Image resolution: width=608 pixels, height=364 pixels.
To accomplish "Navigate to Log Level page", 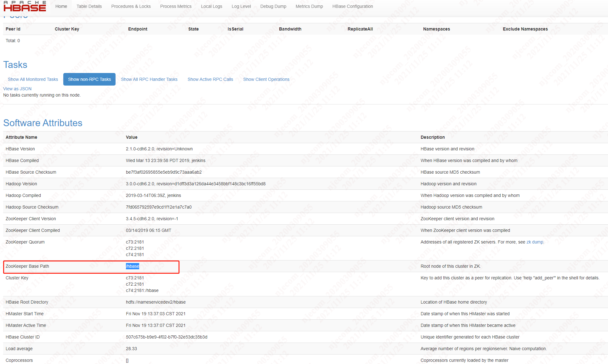I will [x=241, y=6].
